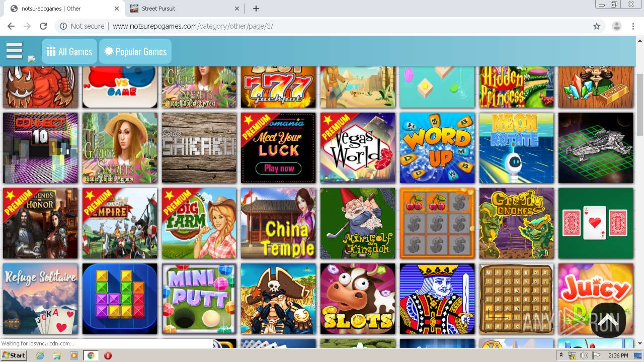Image resolution: width=644 pixels, height=362 pixels.
Task: Open the Neon Rotate game thumbnail
Action: [x=517, y=148]
